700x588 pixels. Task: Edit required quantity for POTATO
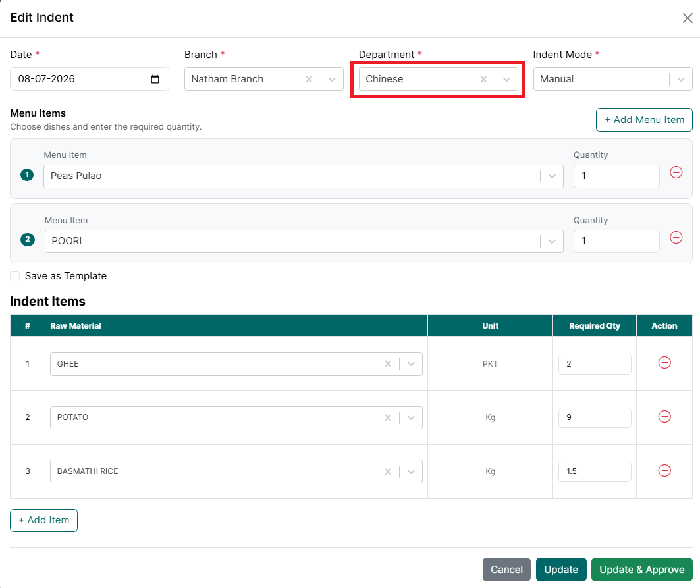tap(595, 417)
